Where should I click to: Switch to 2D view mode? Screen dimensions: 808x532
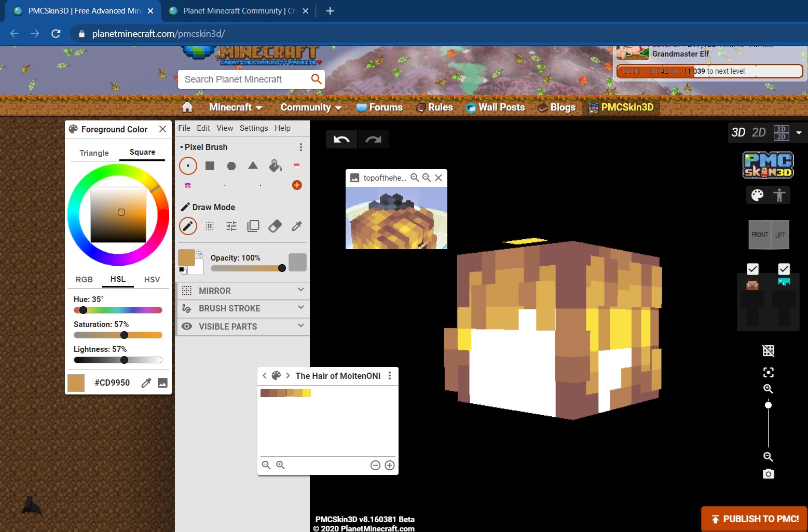tap(759, 132)
